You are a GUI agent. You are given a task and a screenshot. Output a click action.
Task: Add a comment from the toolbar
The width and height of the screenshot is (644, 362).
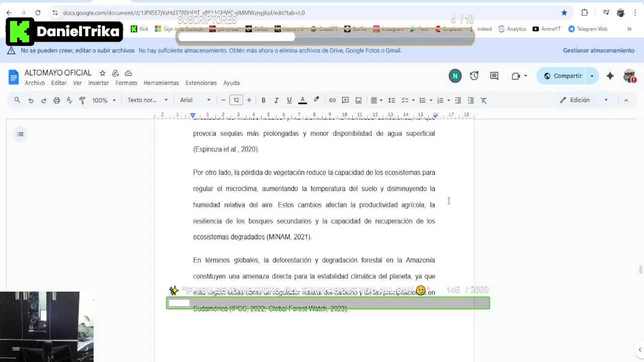[x=345, y=100]
